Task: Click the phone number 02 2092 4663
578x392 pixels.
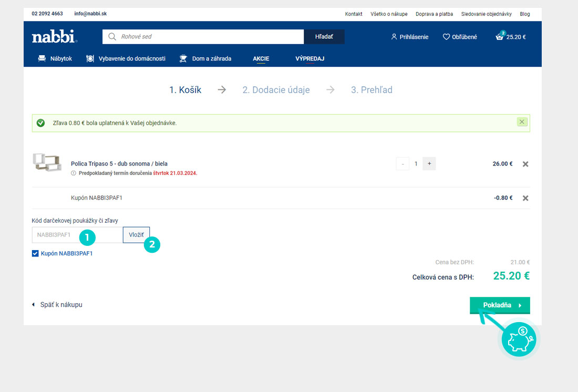Action: tap(47, 14)
